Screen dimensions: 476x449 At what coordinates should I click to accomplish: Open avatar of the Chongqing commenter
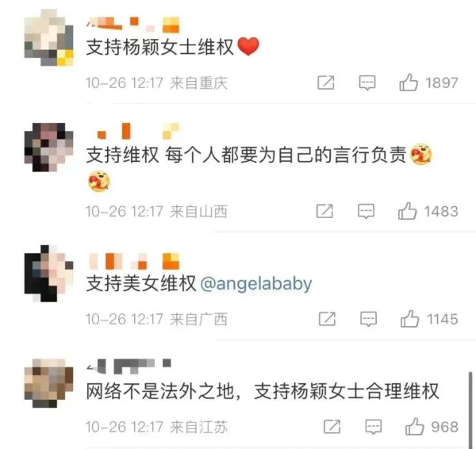click(48, 37)
